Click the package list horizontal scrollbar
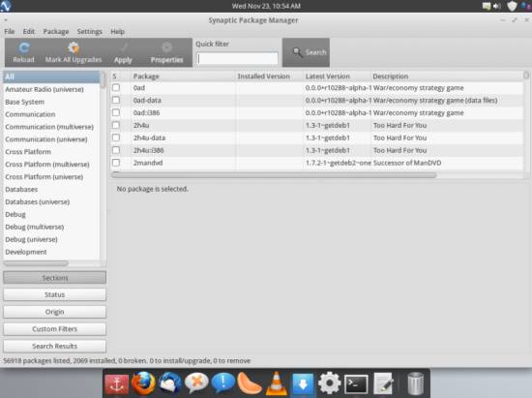This screenshot has width=532, height=398. [x=274, y=175]
